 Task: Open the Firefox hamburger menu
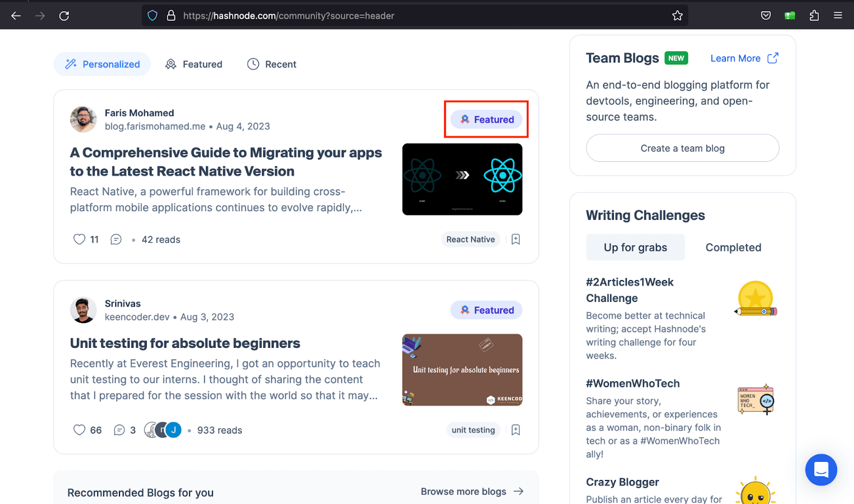coord(838,15)
